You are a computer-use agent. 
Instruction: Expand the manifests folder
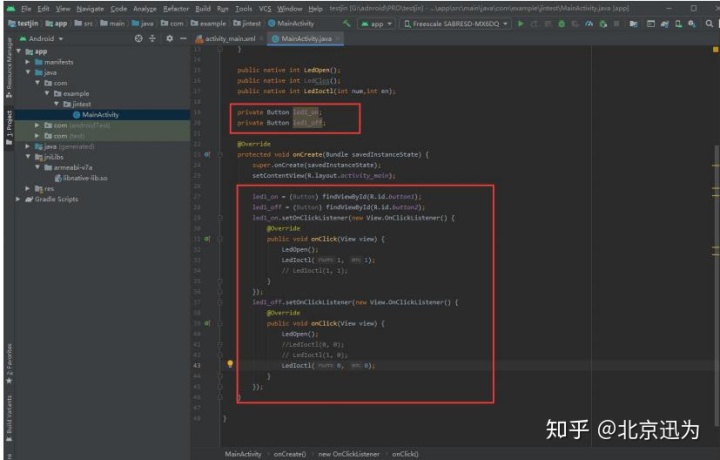[28, 62]
